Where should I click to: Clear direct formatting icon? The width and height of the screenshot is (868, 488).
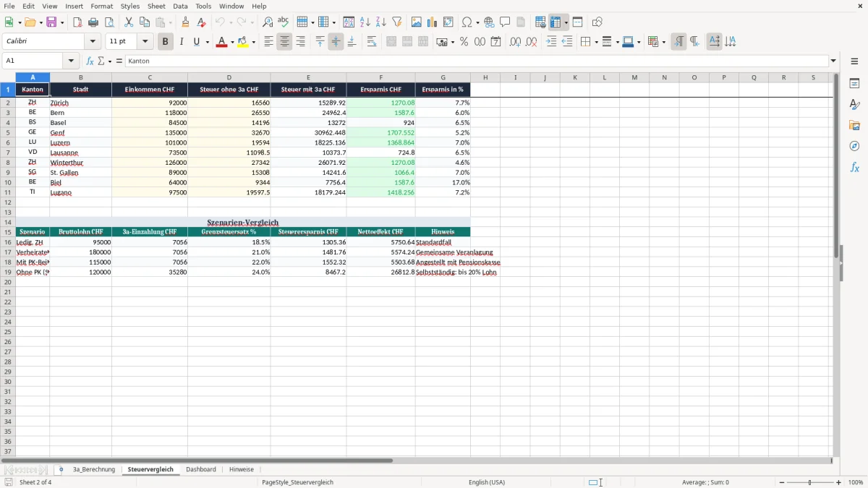(201, 22)
